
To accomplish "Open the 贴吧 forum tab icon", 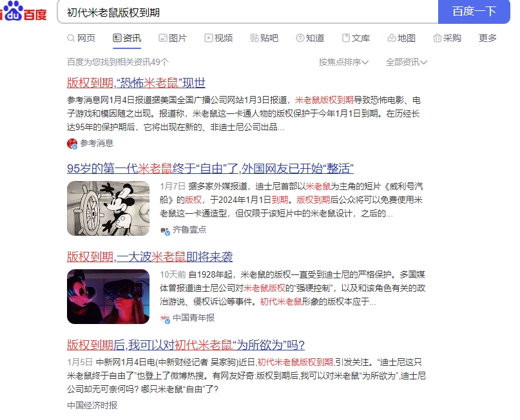I will point(254,38).
